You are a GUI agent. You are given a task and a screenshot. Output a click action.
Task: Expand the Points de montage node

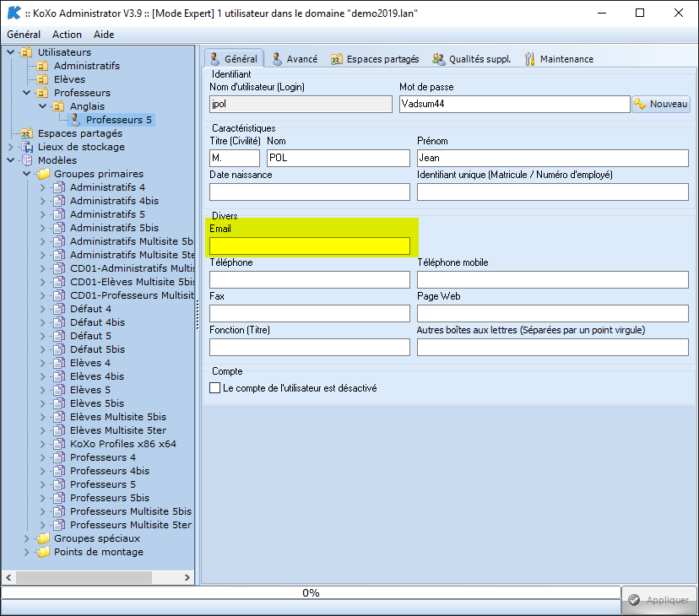point(27,552)
